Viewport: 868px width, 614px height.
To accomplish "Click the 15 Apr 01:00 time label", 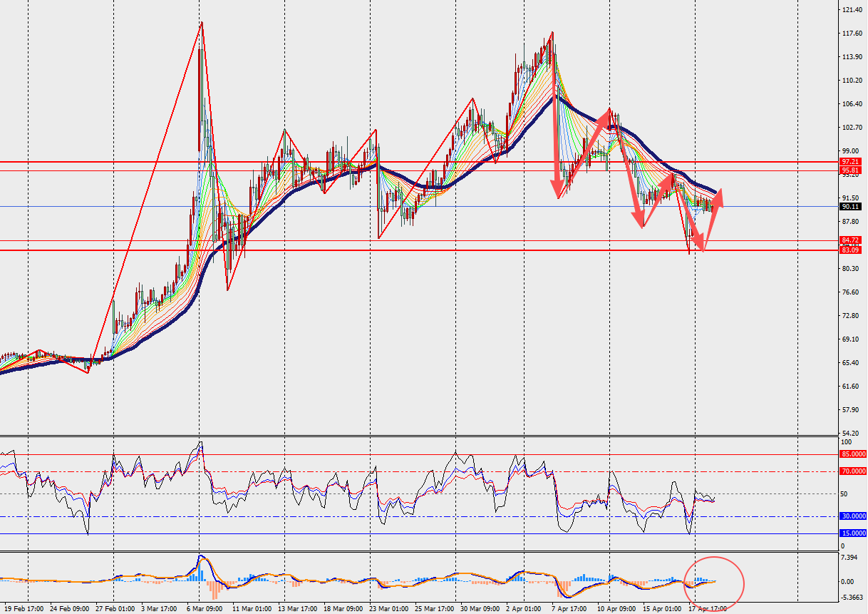I will 662,609.
